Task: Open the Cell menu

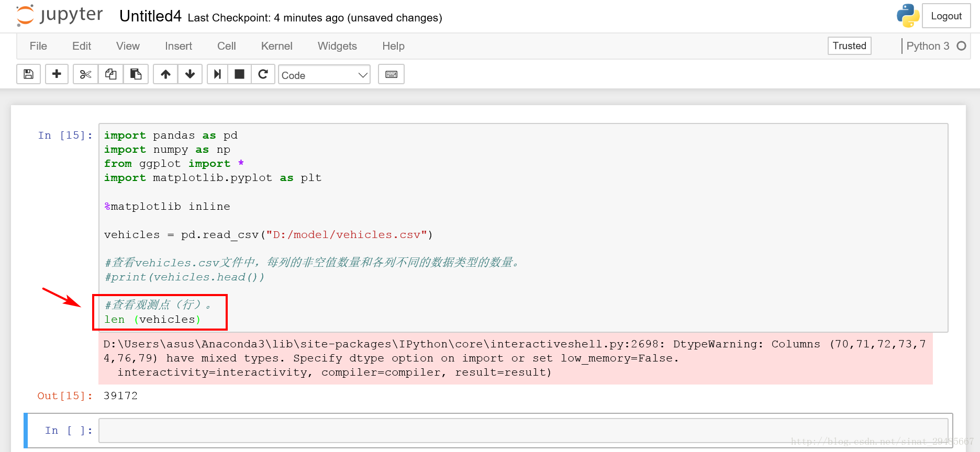Action: (227, 46)
